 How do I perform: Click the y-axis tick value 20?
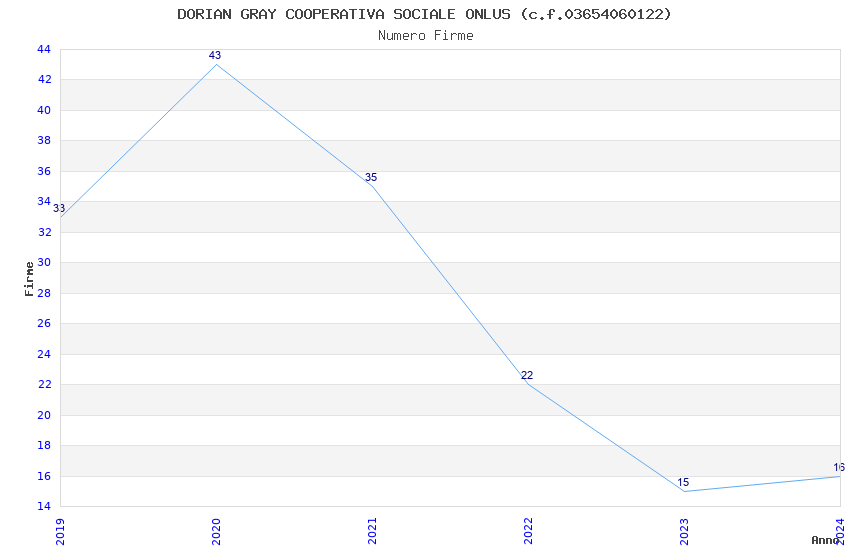pyautogui.click(x=44, y=415)
